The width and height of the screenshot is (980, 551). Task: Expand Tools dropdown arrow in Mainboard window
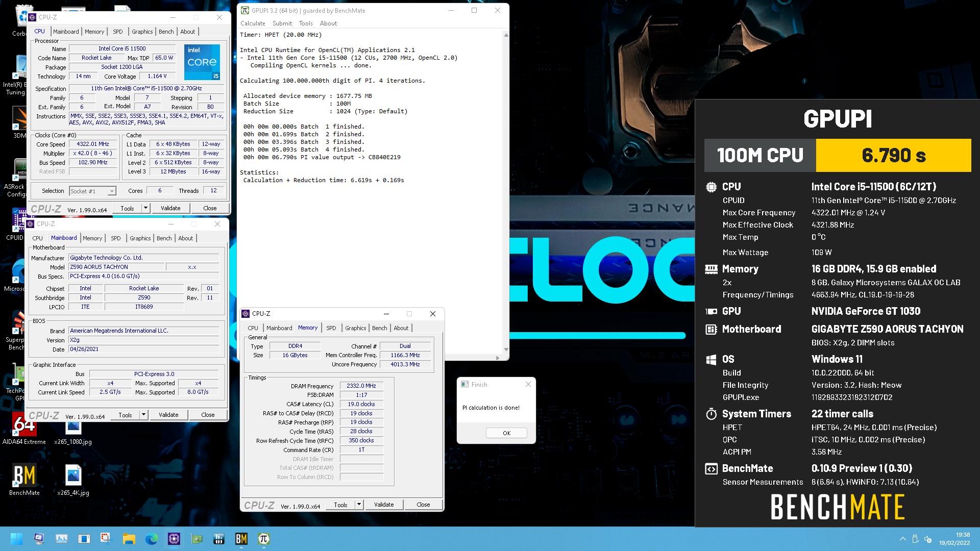point(144,415)
